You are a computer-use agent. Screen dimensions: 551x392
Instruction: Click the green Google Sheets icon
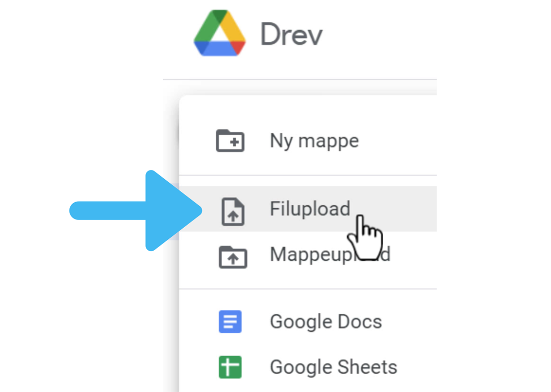(230, 367)
